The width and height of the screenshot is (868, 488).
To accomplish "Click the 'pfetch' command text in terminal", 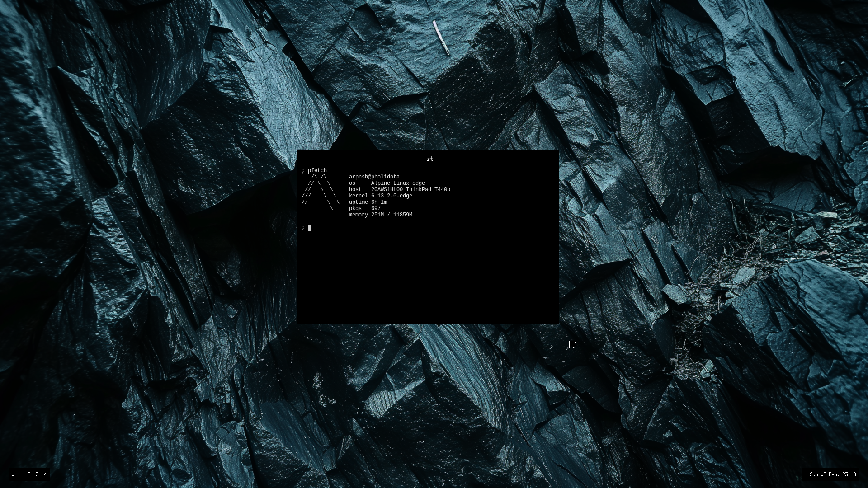I will click(317, 170).
